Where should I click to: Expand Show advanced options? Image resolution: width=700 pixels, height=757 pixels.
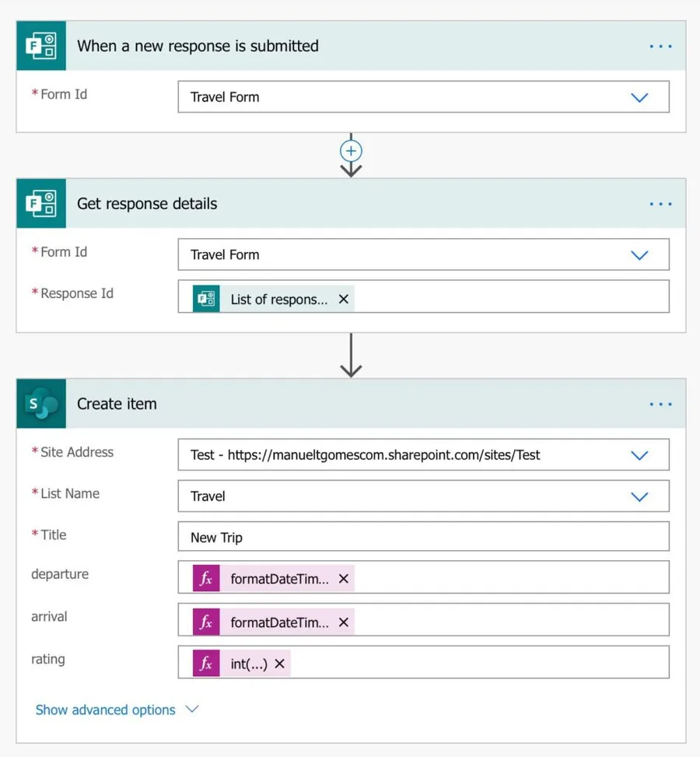(117, 710)
